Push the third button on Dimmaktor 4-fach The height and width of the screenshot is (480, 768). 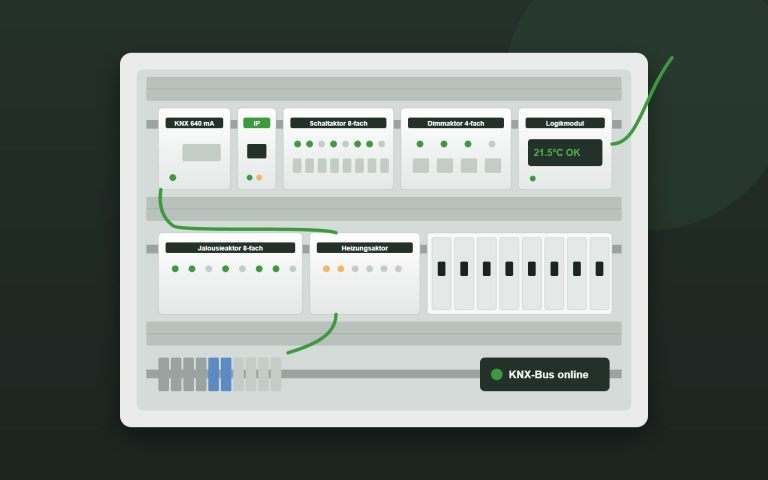(469, 166)
